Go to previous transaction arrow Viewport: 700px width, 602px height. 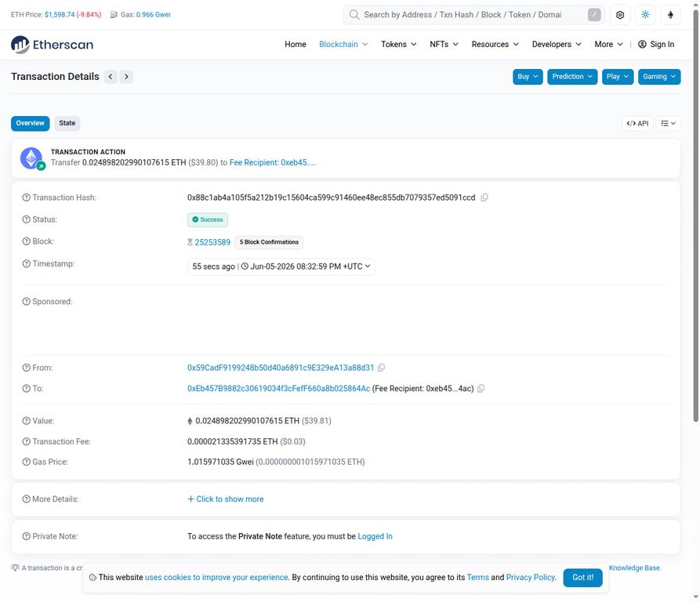[x=111, y=77]
